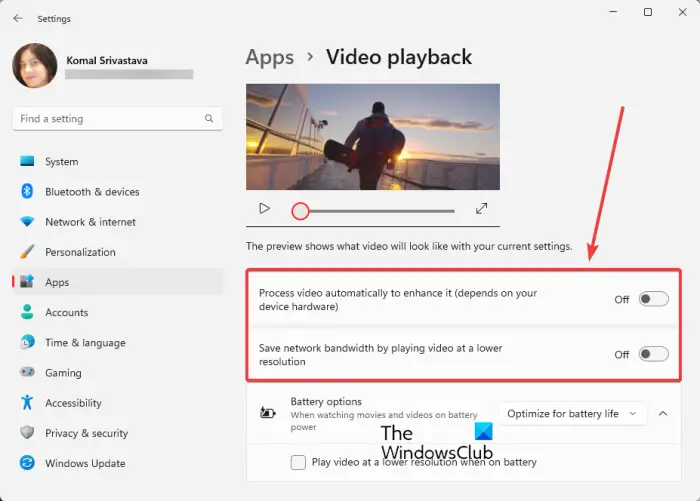Click the video preview thumbnail
The width and height of the screenshot is (700, 501).
(x=373, y=137)
